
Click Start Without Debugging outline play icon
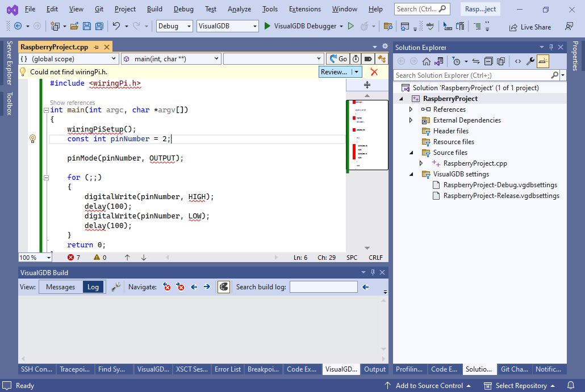[x=350, y=26]
